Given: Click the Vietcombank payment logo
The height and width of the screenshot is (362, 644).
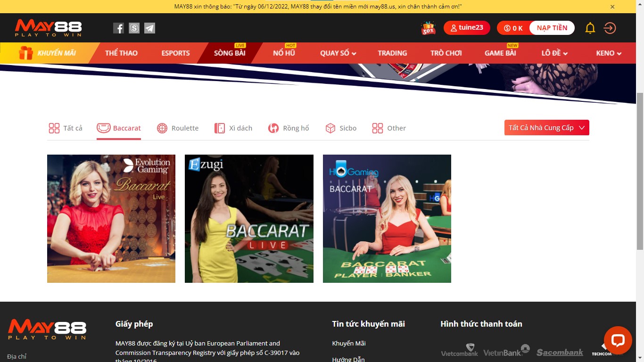Looking at the screenshot, I should coord(460,350).
